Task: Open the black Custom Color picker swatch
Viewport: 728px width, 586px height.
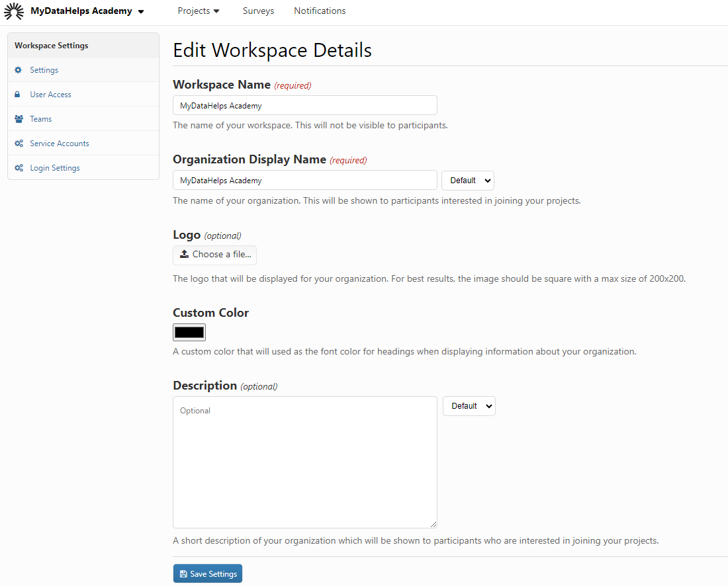Action: (189, 333)
